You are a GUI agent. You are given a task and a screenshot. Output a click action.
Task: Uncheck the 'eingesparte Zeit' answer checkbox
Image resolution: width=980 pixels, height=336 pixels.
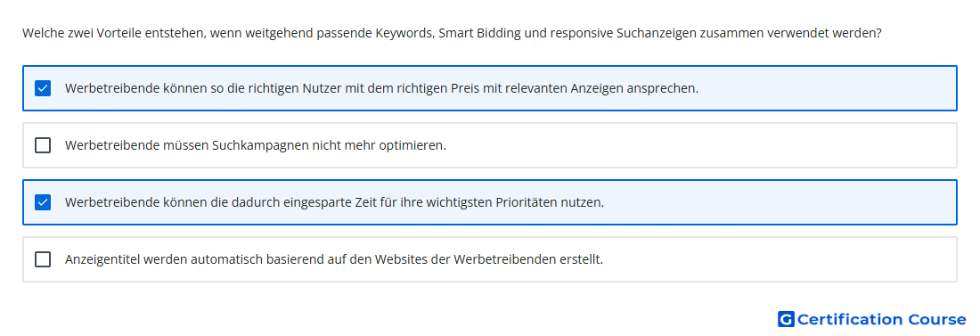(43, 202)
